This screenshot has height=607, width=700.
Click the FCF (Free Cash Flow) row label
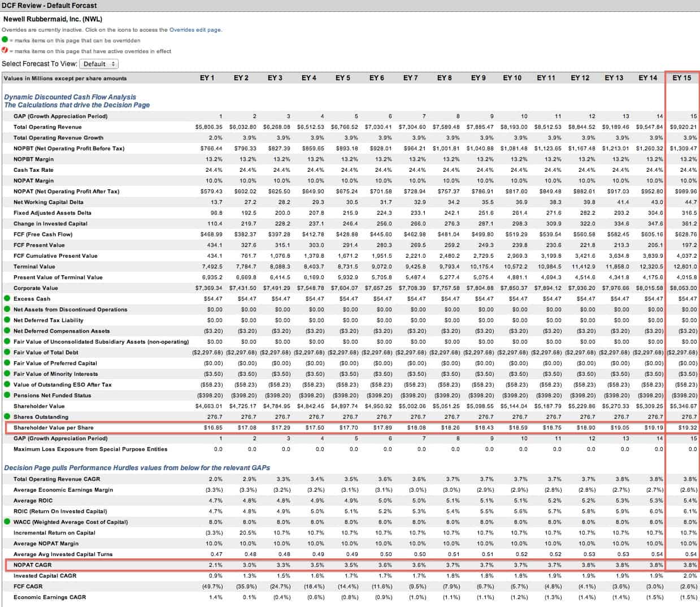(x=43, y=235)
